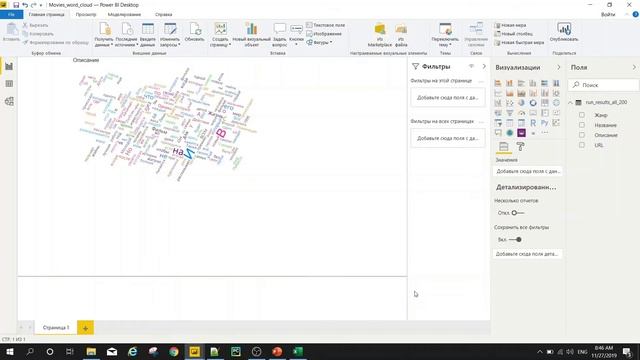The height and width of the screenshot is (360, 640).
Task: Open Chrome from Windows taskbar
Action: (x=174, y=351)
